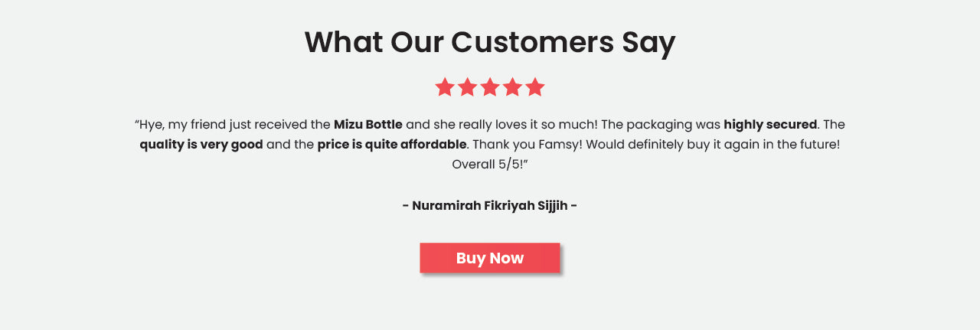
Task: Click the "Overall 5/5!" line
Action: pos(489,164)
